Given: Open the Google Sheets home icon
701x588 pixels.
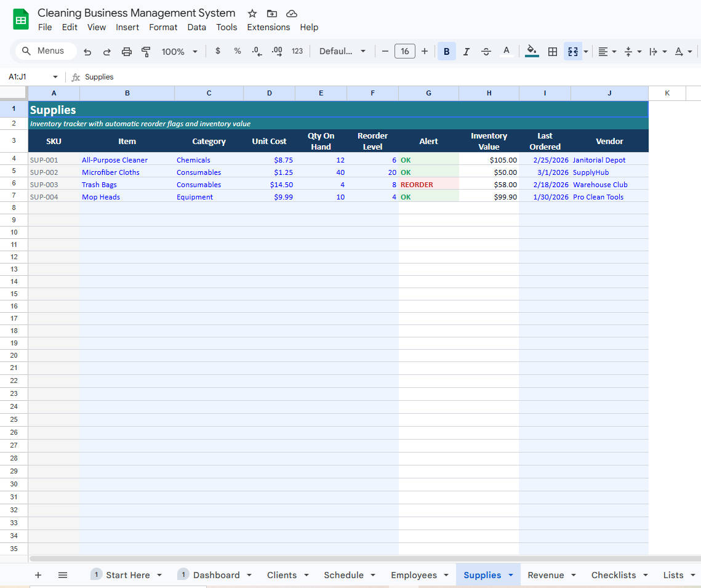Looking at the screenshot, I should pyautogui.click(x=20, y=20).
